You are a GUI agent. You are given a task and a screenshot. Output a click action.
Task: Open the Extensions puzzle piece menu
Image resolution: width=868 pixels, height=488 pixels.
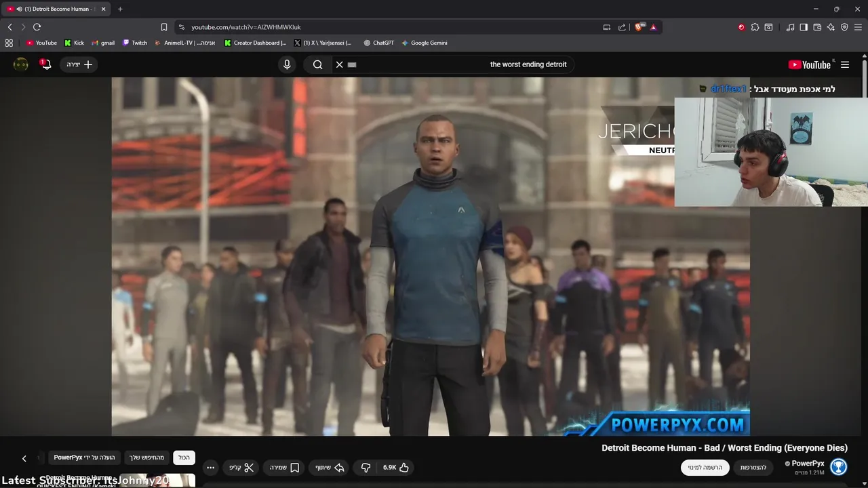(x=755, y=27)
